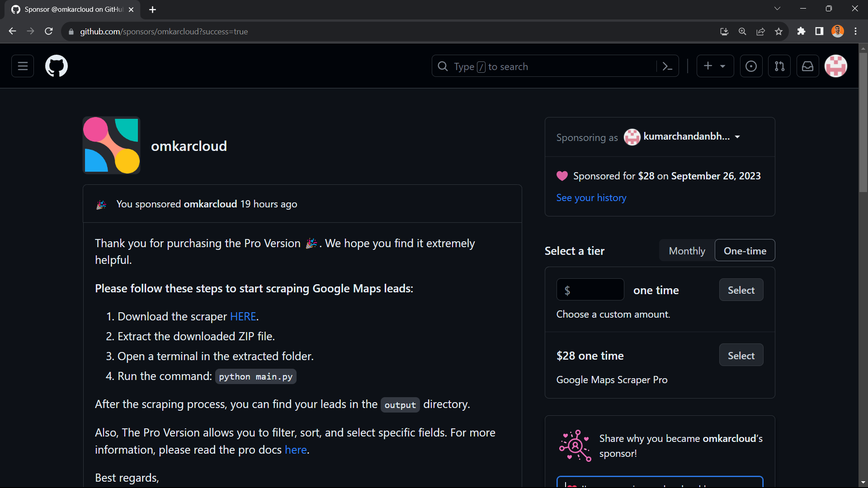Viewport: 868px width, 488px height.
Task: Expand the Create new plus dropdown
Action: [715, 66]
